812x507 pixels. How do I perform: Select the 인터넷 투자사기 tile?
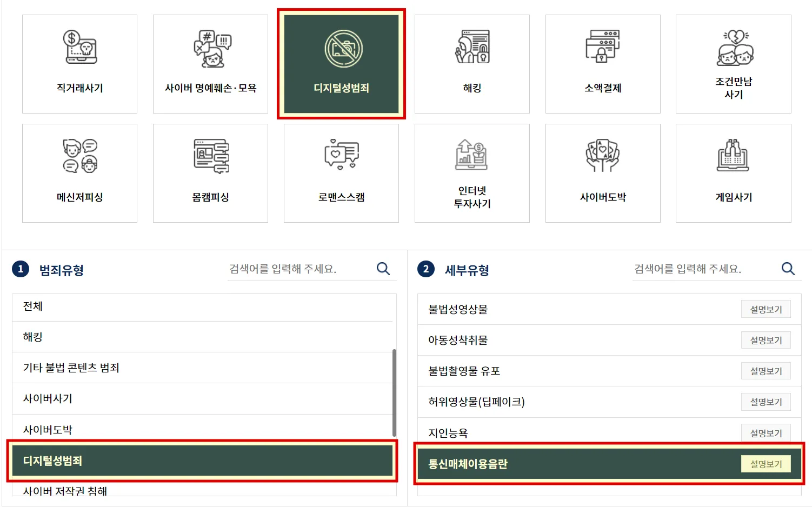(472, 173)
